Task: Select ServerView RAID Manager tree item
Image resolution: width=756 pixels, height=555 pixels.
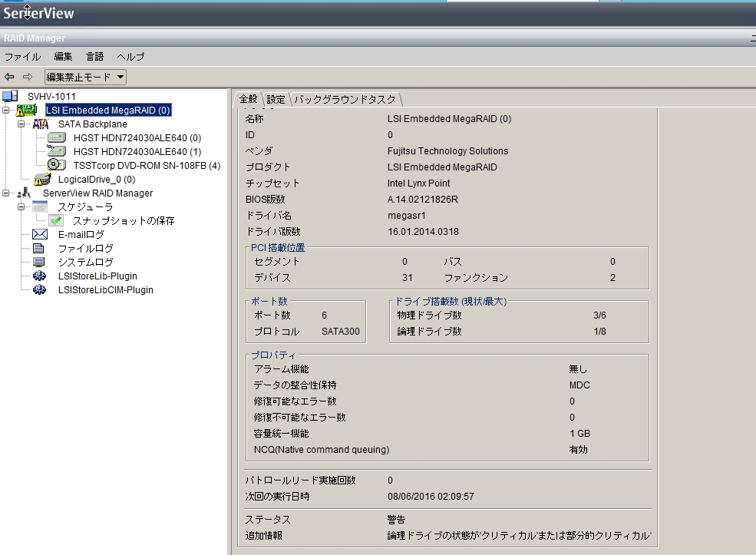Action: 98,193
